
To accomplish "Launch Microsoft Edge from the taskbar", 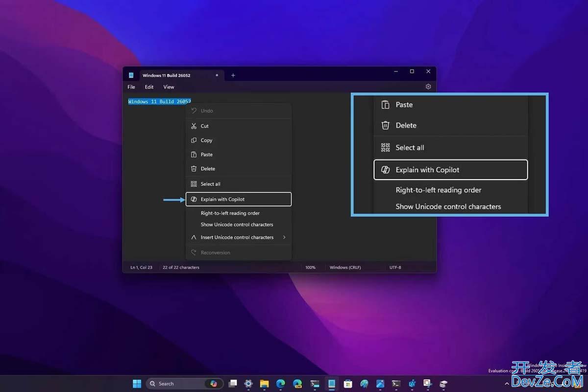I will 281,384.
